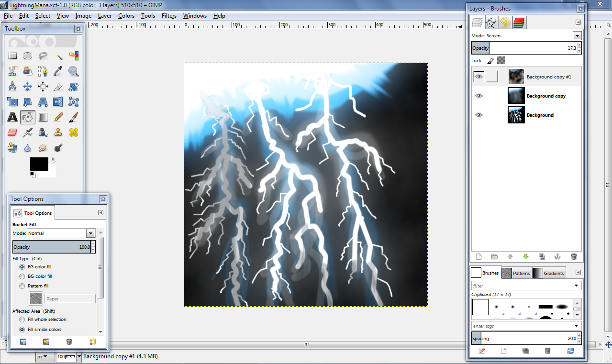Open the Tool Options tab menu arrow
The height and width of the screenshot is (364, 612).
101,213
